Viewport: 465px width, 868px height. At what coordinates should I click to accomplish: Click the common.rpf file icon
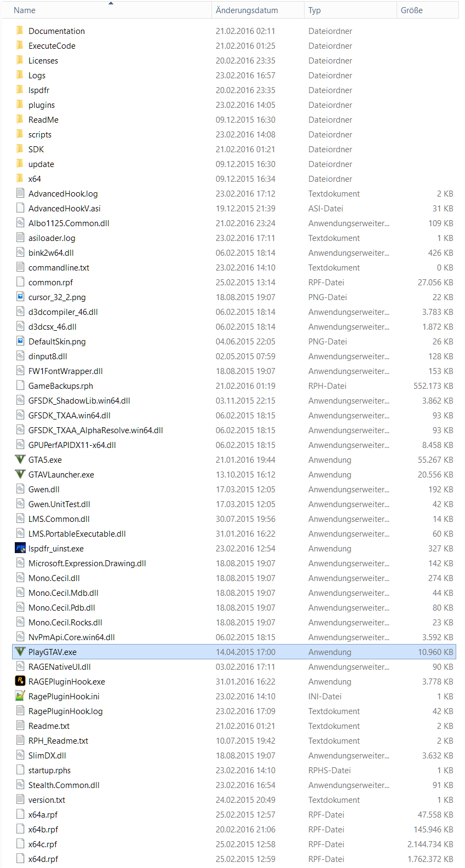click(x=20, y=282)
